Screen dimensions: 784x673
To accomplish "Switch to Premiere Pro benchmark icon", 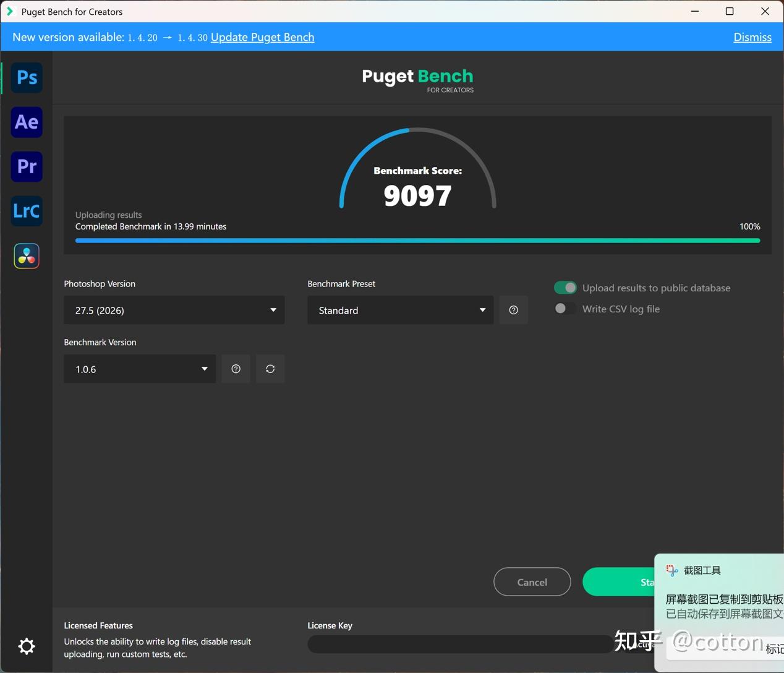I will tap(27, 166).
